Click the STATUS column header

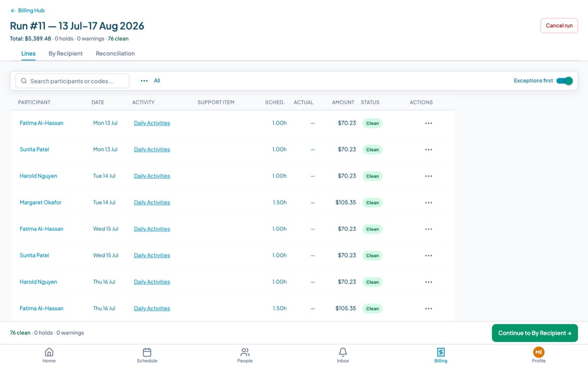coord(370,103)
